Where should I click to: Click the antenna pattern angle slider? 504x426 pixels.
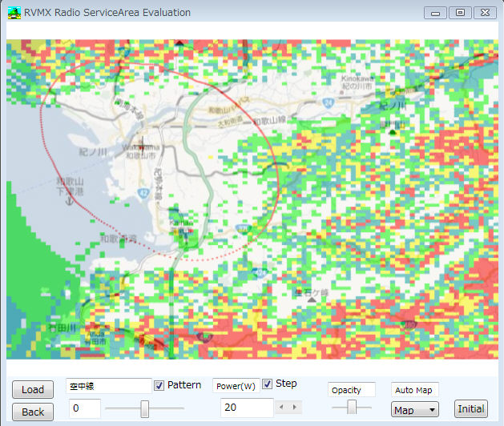(x=145, y=408)
